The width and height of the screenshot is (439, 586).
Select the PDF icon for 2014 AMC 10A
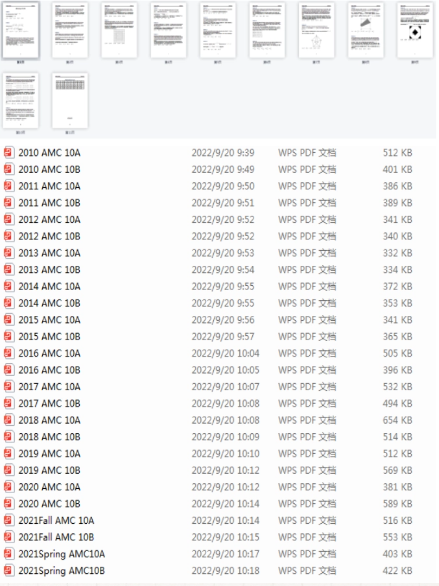point(9,286)
